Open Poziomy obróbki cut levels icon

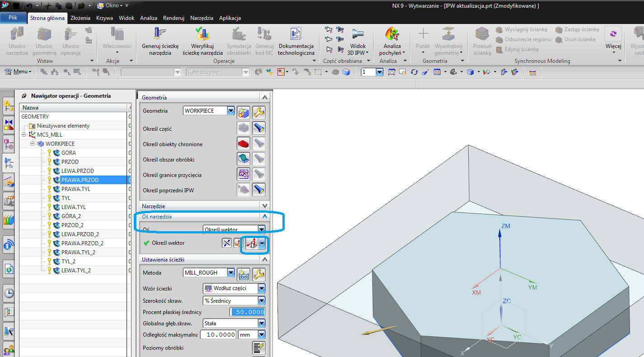[x=259, y=348]
